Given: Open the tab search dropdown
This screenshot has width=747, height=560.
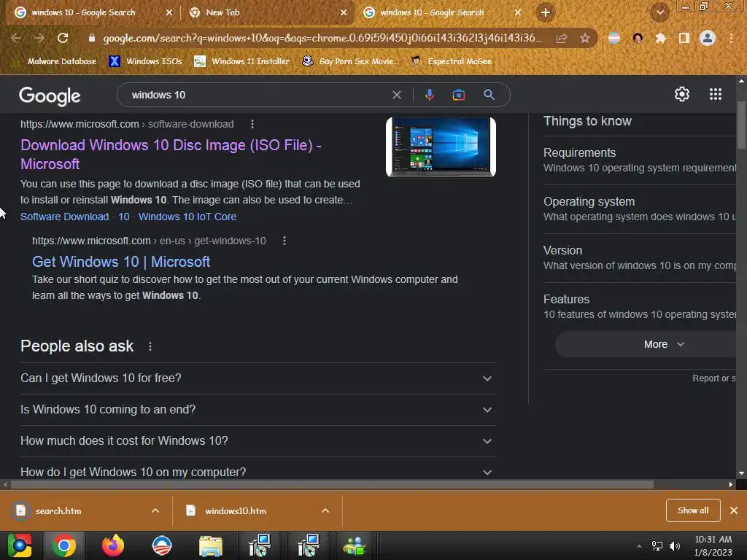Looking at the screenshot, I should pyautogui.click(x=659, y=12).
